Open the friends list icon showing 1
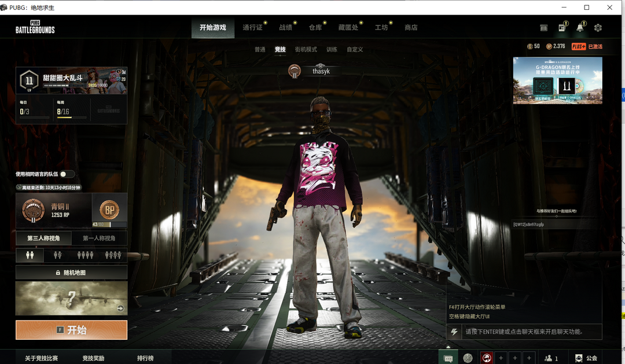 [x=552, y=358]
